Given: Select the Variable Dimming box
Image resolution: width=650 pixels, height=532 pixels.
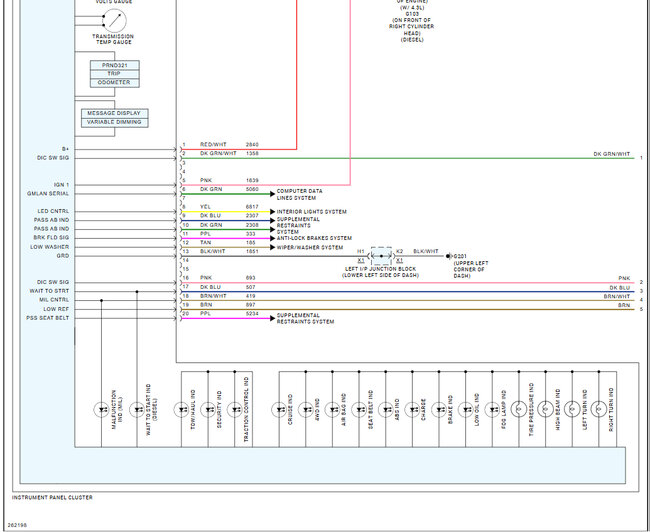Looking at the screenshot, I should pos(113,122).
